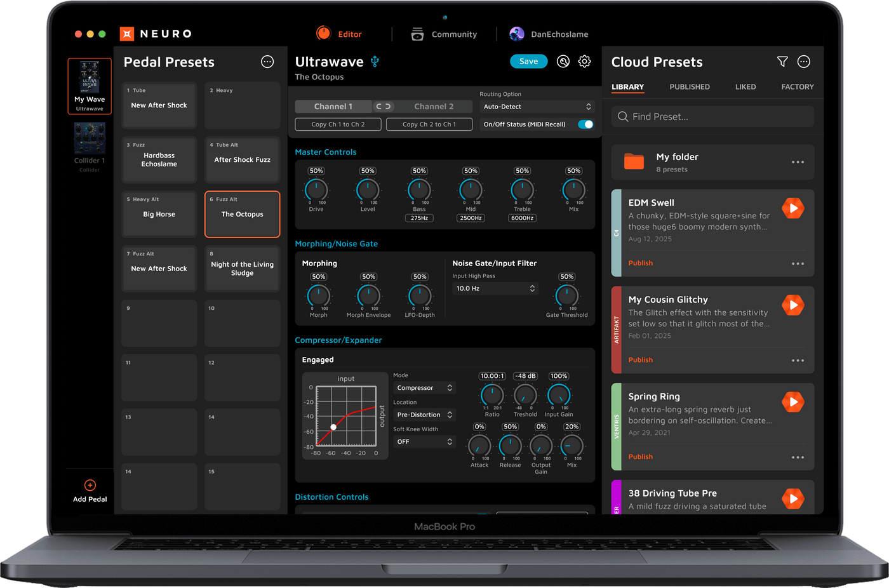This screenshot has width=889, height=588.
Task: Click the Morph Envelope knob
Action: (368, 295)
